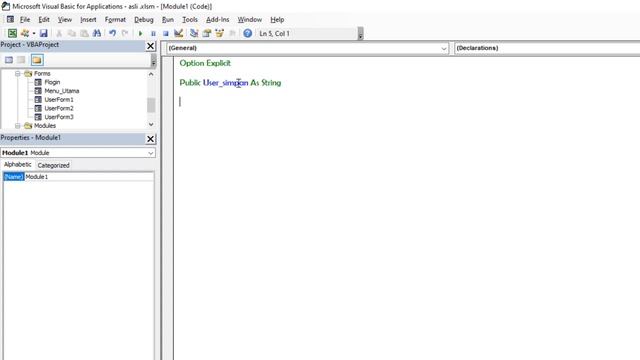The height and width of the screenshot is (360, 640).
Task: Undo the last action
Action: 112,33
